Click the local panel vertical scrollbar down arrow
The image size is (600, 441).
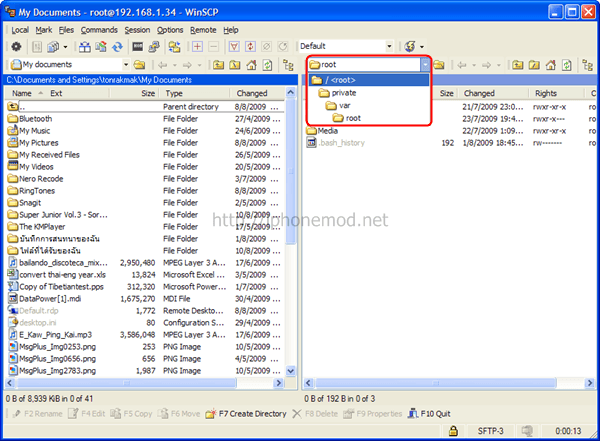point(291,371)
